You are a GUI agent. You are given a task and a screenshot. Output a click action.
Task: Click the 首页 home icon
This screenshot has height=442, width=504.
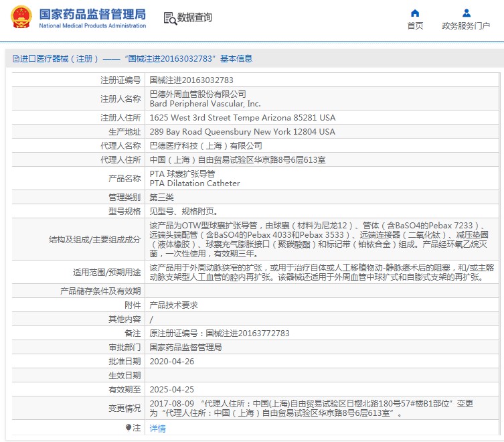415,13
